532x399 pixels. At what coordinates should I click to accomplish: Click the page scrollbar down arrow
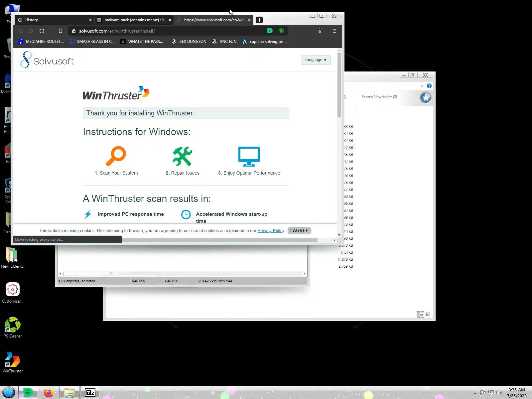tap(339, 235)
